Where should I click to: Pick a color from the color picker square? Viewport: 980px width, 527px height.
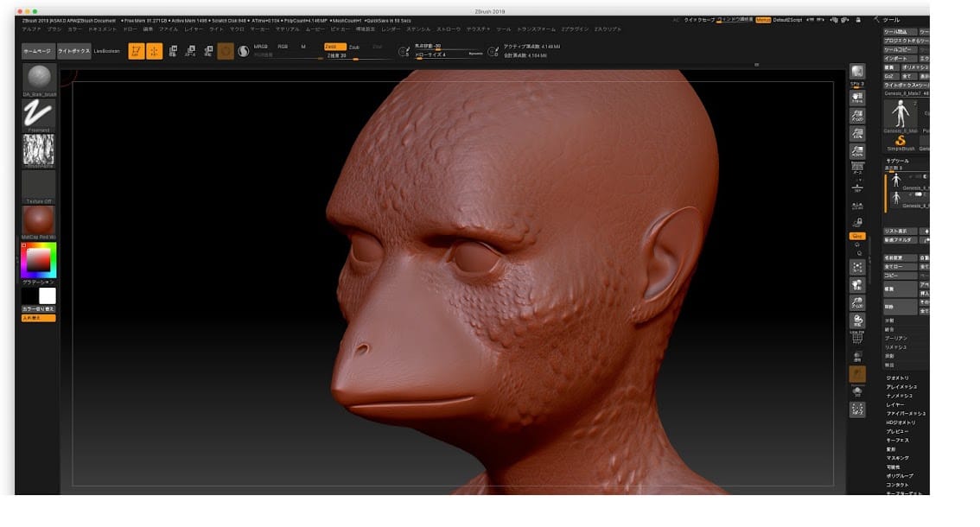point(40,259)
